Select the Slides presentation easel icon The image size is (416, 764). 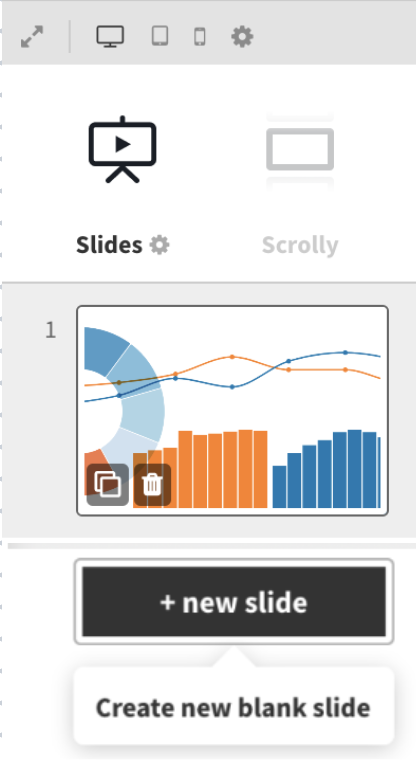[122, 150]
